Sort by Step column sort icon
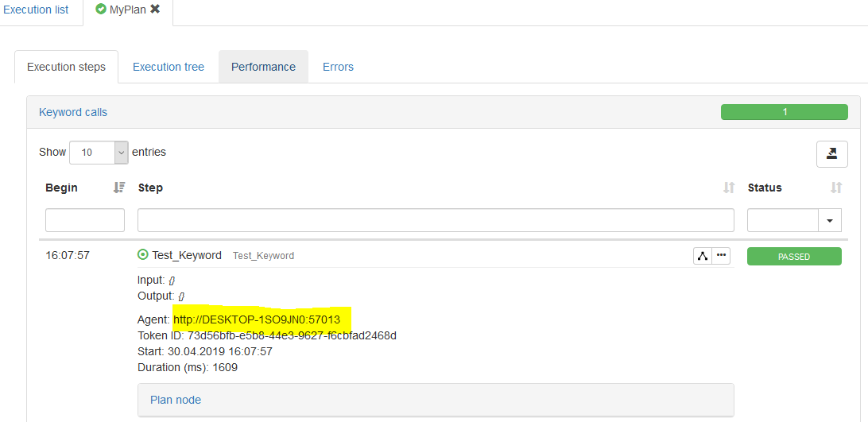Viewport: 868px width, 422px height. coord(729,188)
